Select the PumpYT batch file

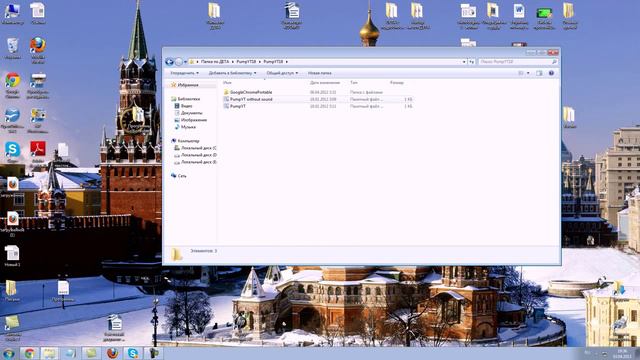[238, 106]
